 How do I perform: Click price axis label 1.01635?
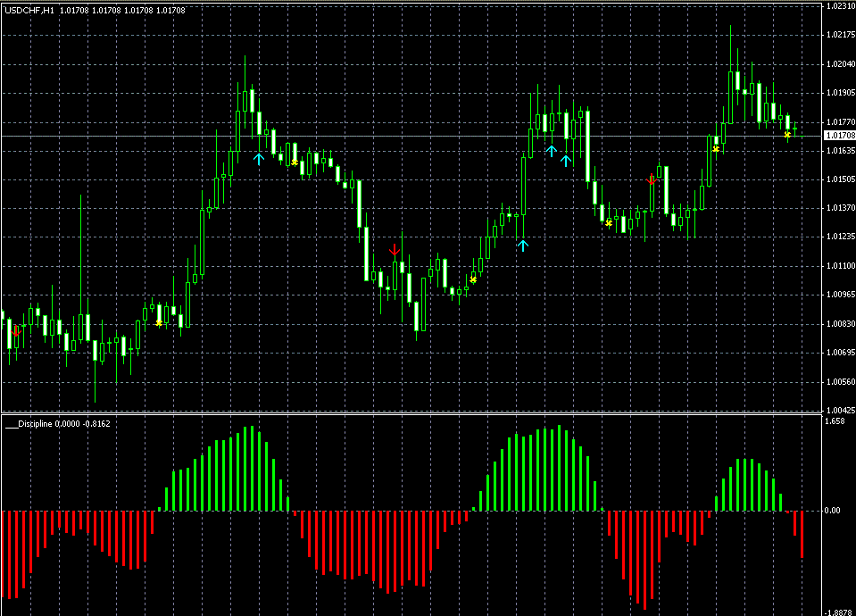(841, 151)
